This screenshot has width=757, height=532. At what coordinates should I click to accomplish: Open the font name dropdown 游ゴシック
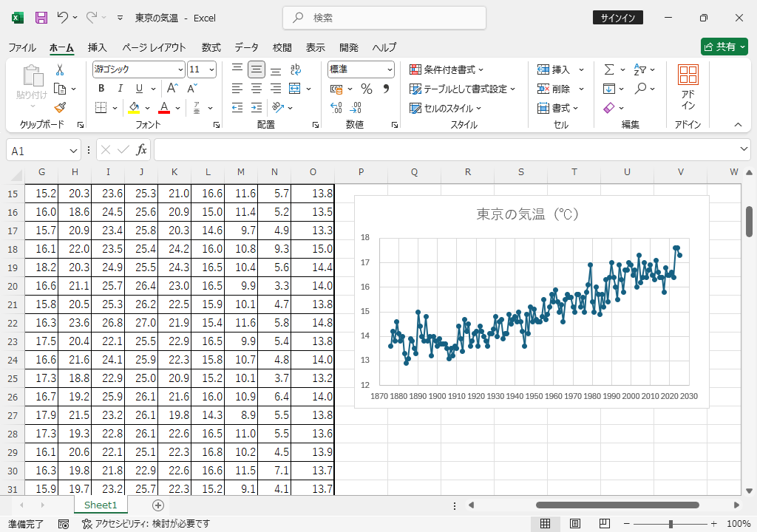pos(180,70)
